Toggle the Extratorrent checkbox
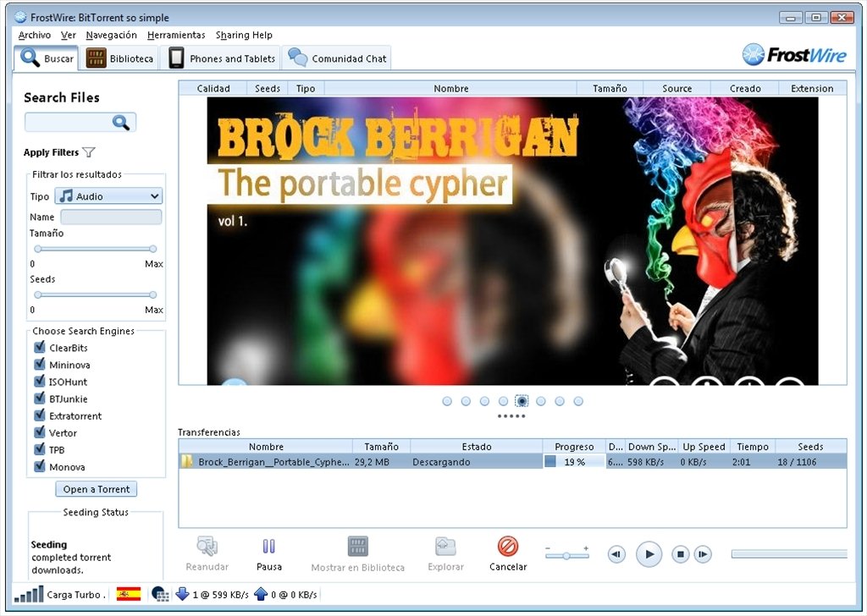 coord(39,415)
